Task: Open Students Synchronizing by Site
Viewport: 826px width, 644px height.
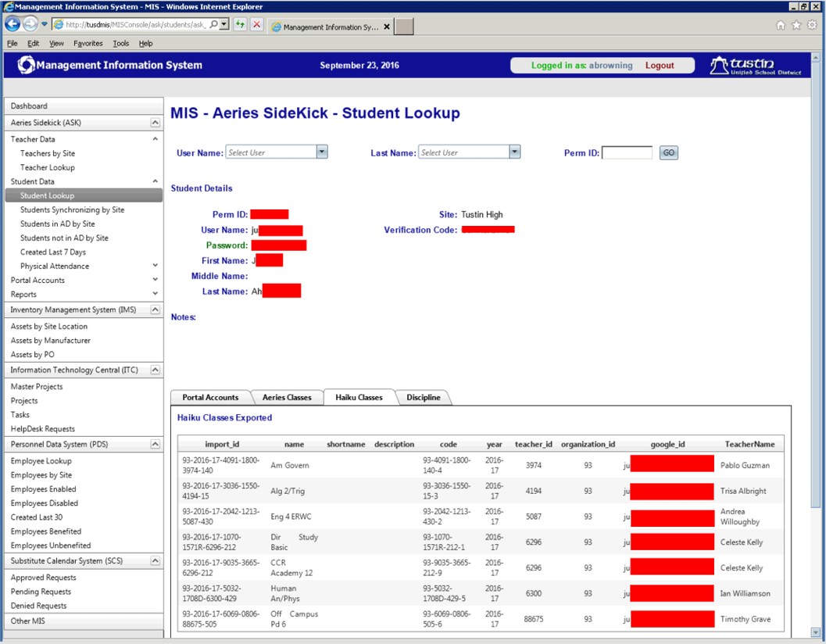Action: tap(72, 209)
